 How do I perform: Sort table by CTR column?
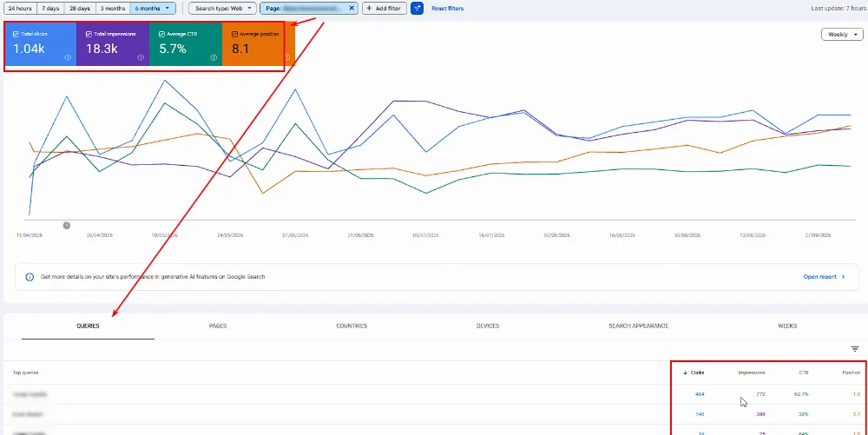click(x=803, y=372)
